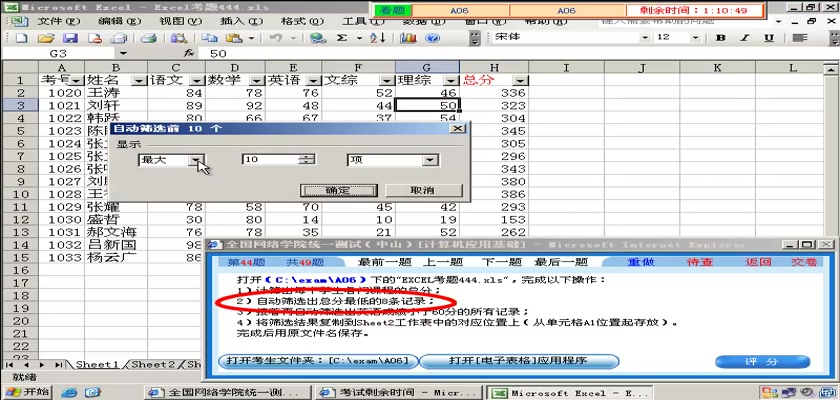Switch to the Sheet2 worksheet tab
This screenshot has width=840, height=400.
tap(154, 365)
